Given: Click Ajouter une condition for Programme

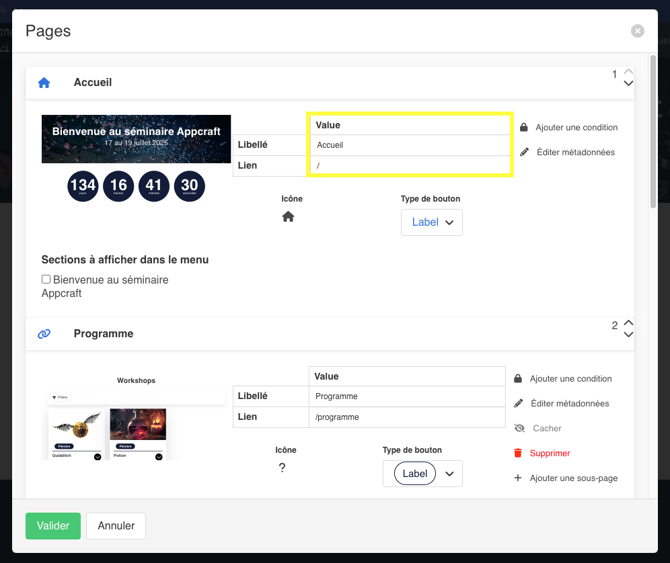Looking at the screenshot, I should (x=570, y=379).
